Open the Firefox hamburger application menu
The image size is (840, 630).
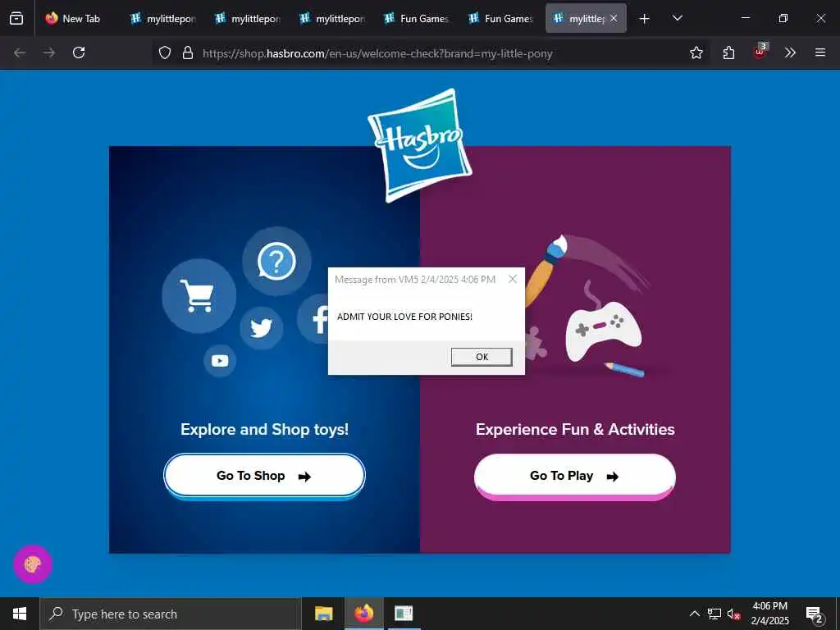click(820, 52)
